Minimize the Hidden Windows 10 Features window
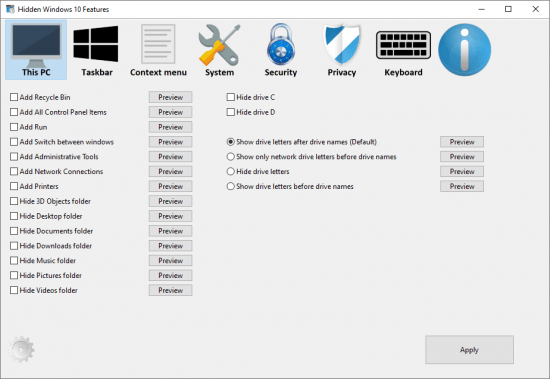This screenshot has height=379, width=550. point(482,9)
